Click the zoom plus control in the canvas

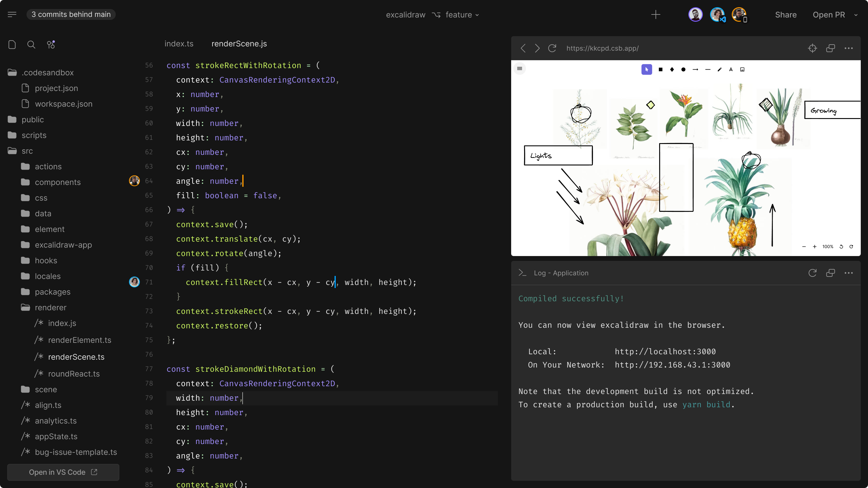(x=815, y=246)
